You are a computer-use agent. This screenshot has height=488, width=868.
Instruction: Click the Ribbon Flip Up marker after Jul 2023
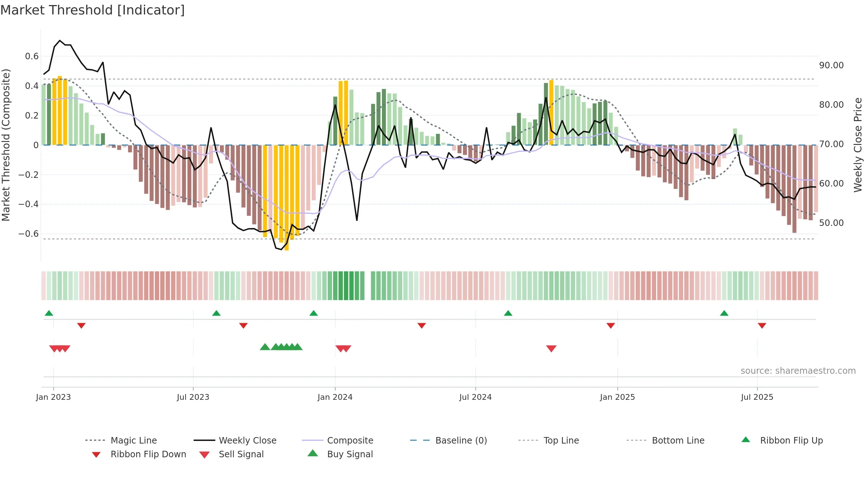click(x=216, y=313)
